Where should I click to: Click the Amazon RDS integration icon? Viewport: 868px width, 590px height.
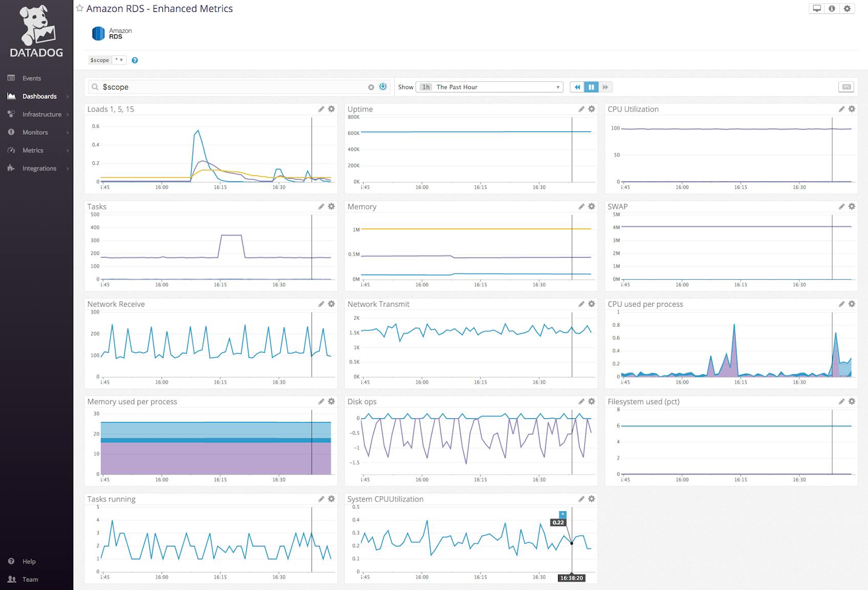coord(97,33)
